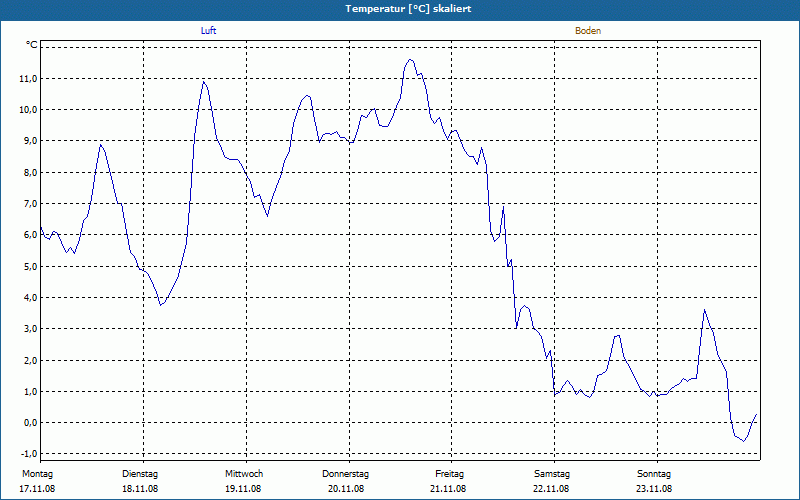Click the '5,0' y-axis value

click(x=30, y=266)
